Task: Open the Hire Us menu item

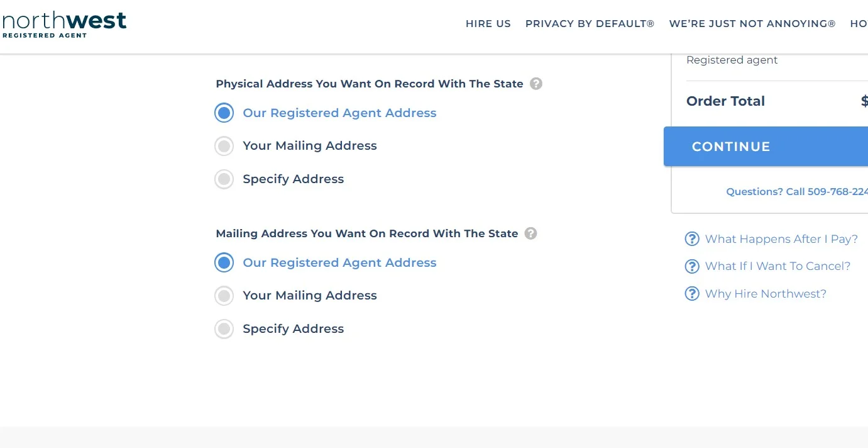Action: click(x=488, y=24)
